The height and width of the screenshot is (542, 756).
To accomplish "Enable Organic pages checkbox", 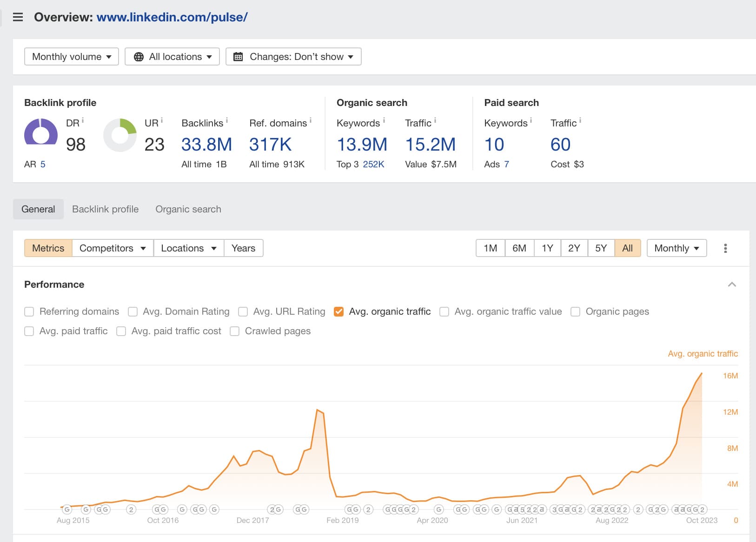I will coord(575,311).
